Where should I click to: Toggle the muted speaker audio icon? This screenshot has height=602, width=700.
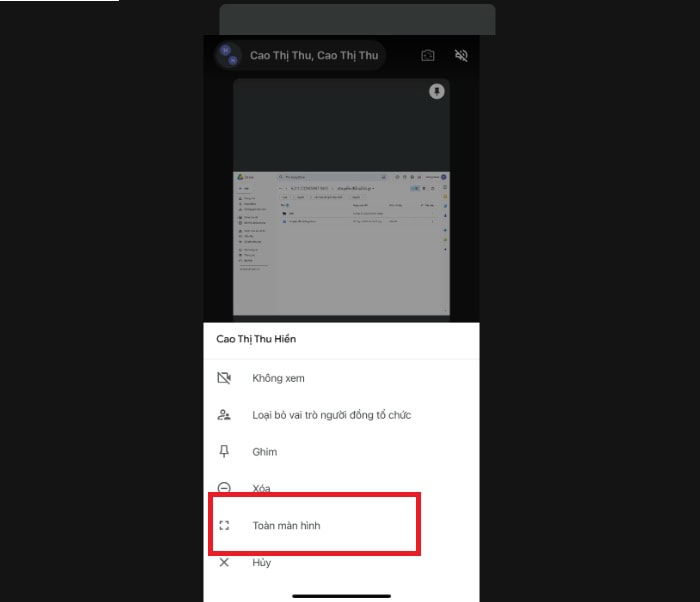click(461, 56)
